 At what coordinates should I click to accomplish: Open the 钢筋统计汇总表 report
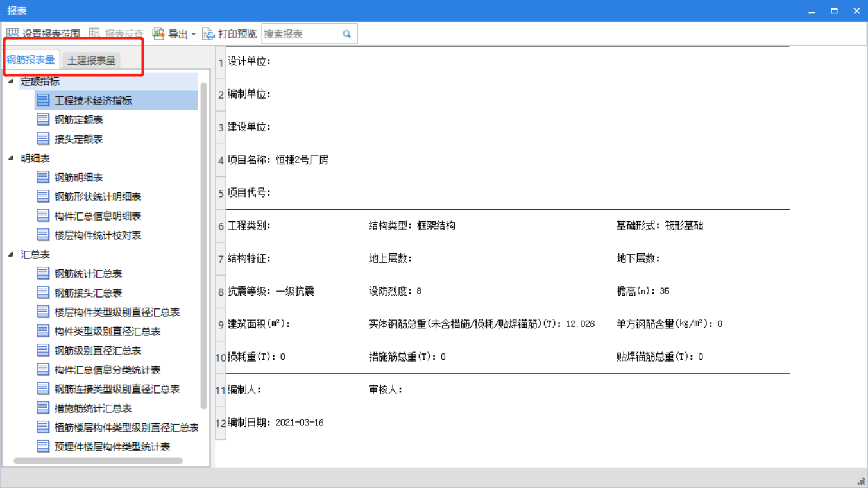89,274
